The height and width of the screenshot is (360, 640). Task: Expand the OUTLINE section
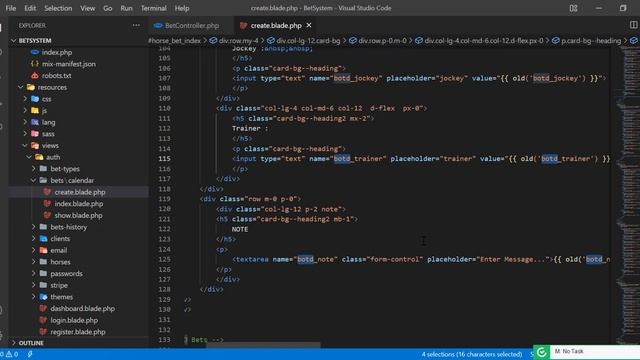coord(13,343)
